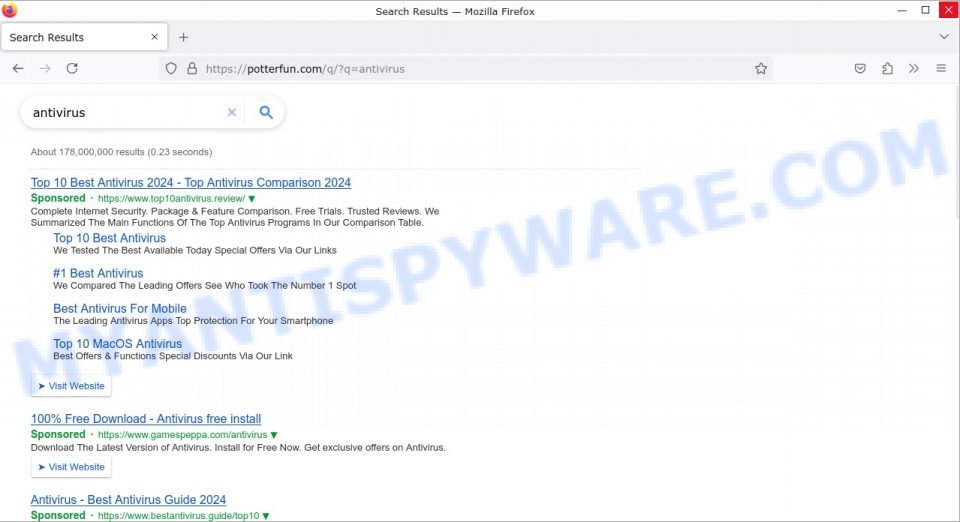
Task: Expand the bestantivirus.guide ad dropdown arrow
Action: (x=266, y=516)
